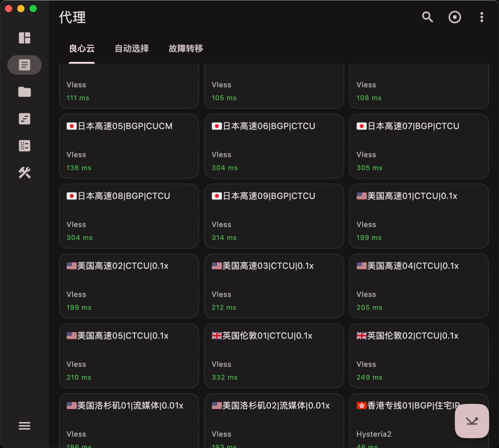This screenshot has width=499, height=448.
Task: Select node 美国高速04|CTCU|0.1x
Action: pyautogui.click(x=419, y=286)
